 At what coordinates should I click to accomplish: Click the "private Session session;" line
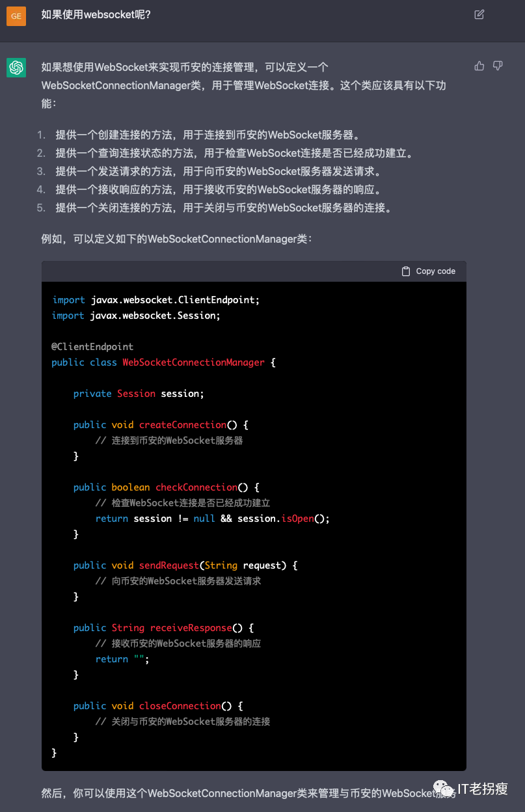139,394
